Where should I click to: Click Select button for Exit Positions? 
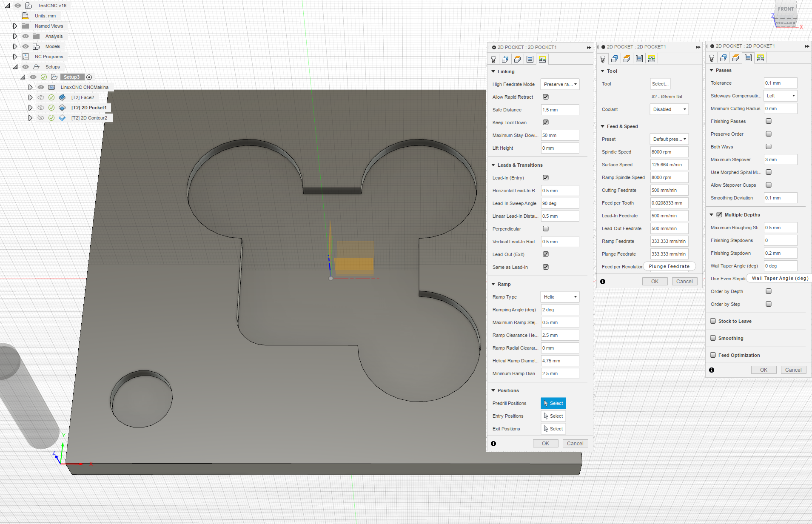click(553, 429)
